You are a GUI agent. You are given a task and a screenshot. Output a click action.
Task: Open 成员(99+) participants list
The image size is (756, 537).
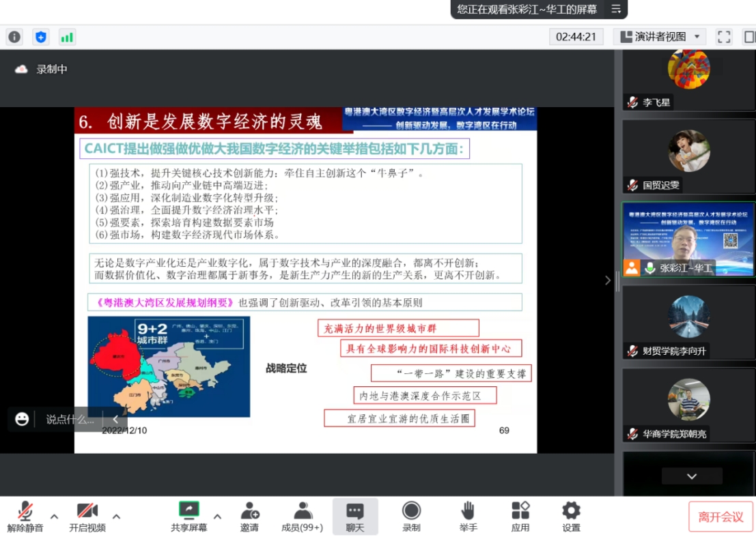[x=302, y=517]
